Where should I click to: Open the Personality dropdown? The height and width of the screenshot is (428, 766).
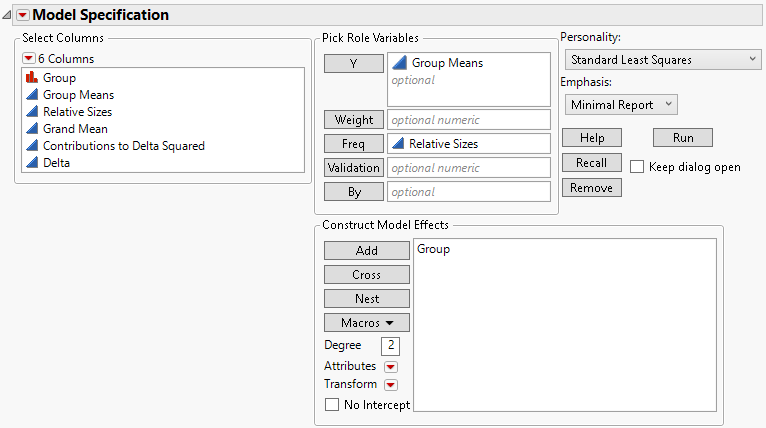[x=662, y=60]
